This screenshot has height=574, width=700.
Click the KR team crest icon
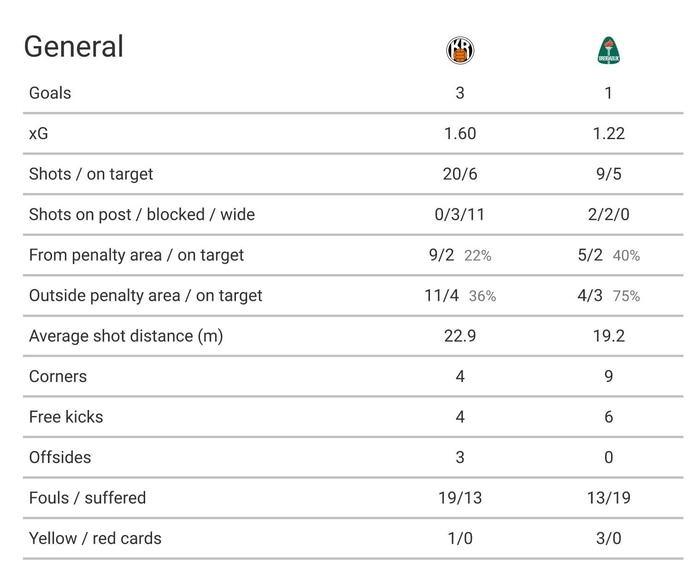(460, 50)
